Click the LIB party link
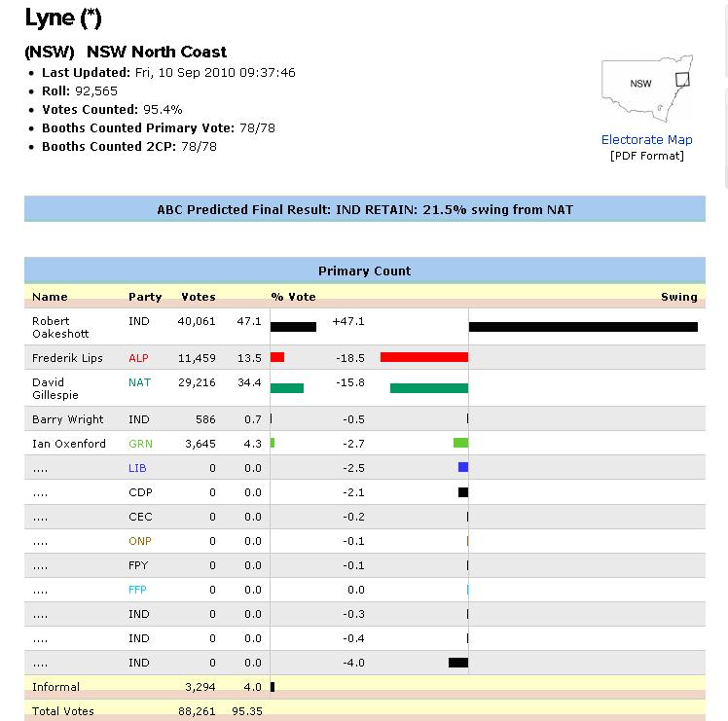Screen dimensions: 728x721 tap(137, 468)
